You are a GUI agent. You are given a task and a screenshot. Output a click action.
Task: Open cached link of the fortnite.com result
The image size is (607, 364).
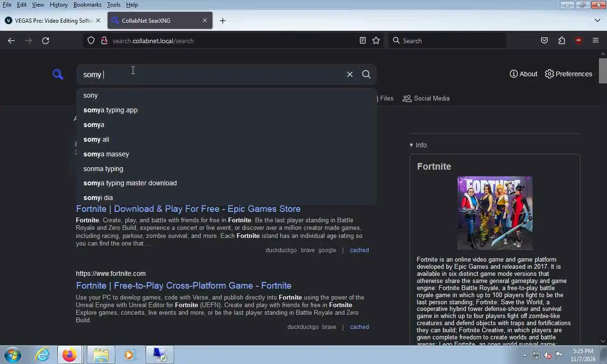(359, 327)
